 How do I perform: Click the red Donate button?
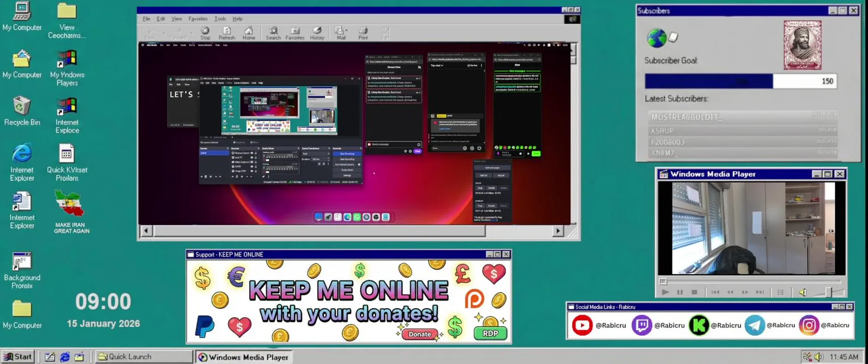420,334
